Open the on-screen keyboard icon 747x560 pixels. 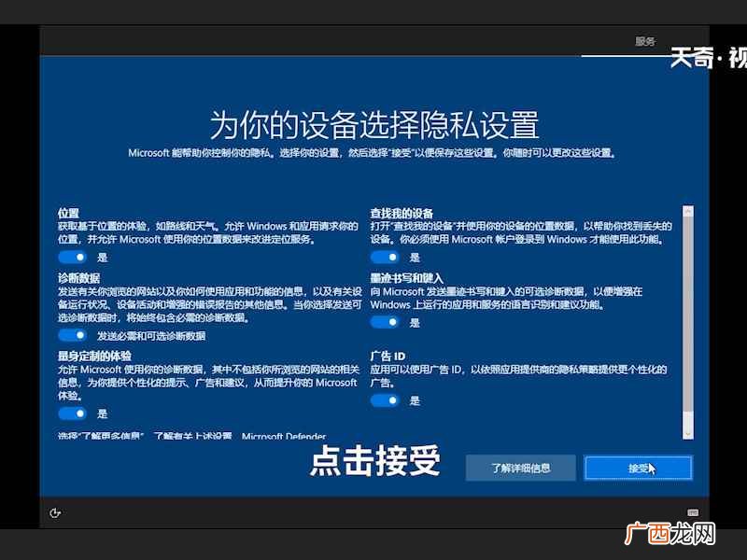pos(693,512)
